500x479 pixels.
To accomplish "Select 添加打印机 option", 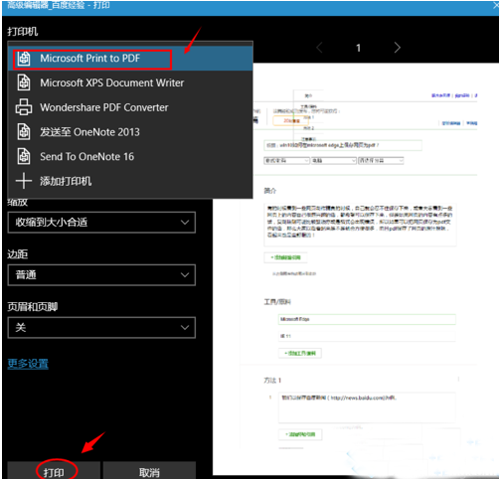I will click(130, 181).
